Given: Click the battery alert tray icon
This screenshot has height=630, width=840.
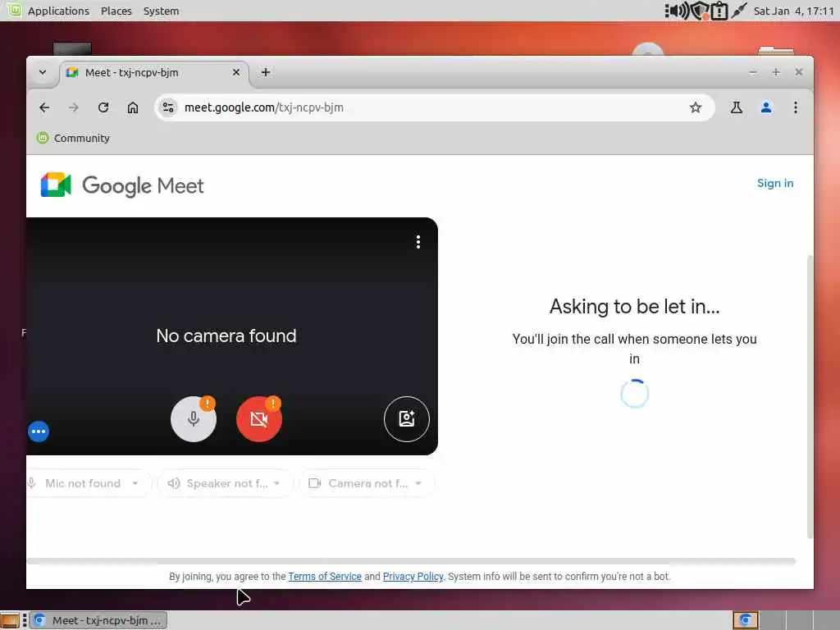Looking at the screenshot, I should pos(719,11).
